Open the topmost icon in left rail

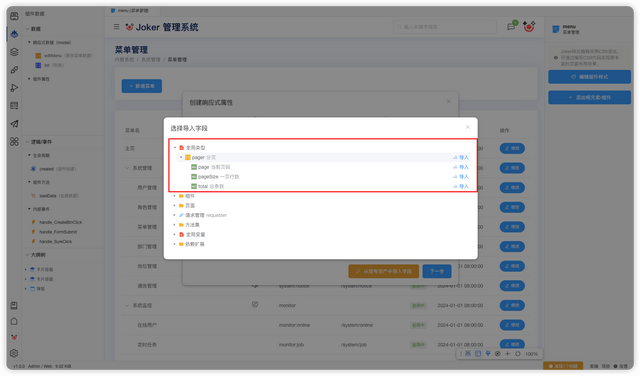(x=14, y=16)
